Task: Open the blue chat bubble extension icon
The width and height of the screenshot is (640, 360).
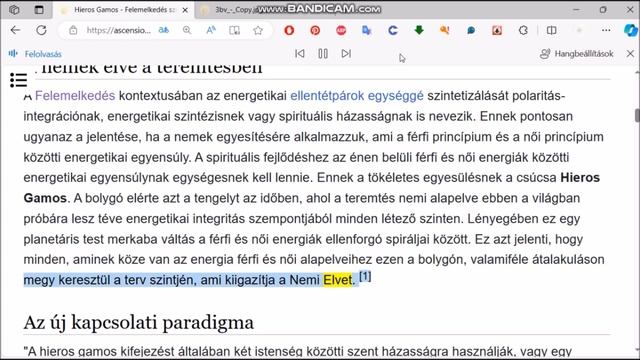Action: pyautogui.click(x=471, y=30)
